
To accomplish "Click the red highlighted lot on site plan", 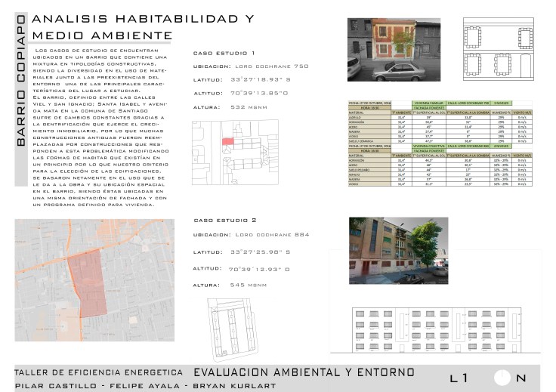I will [x=227, y=141].
